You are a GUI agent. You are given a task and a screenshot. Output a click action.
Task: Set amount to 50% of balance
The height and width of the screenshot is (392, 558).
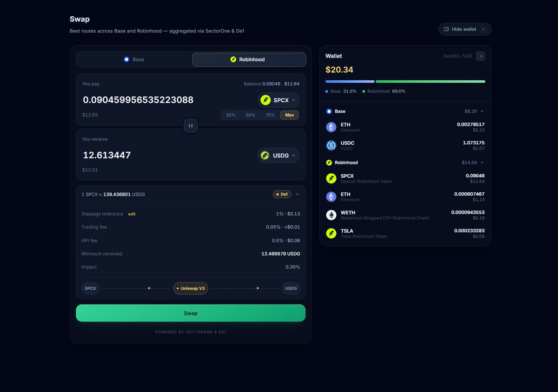(x=250, y=115)
